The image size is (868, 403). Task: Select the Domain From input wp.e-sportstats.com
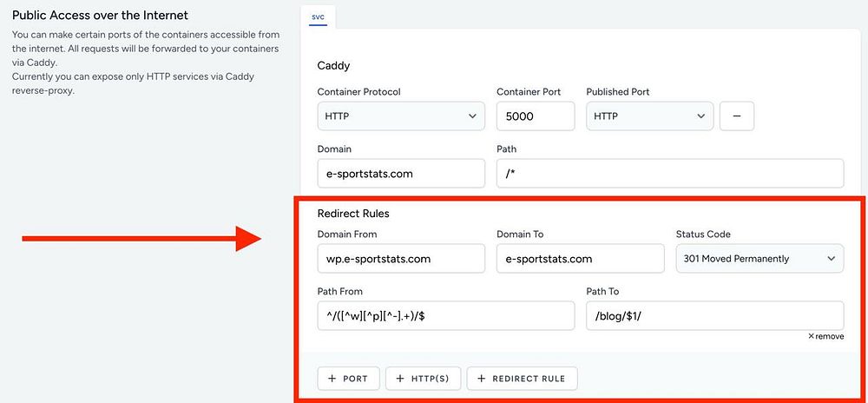point(401,258)
